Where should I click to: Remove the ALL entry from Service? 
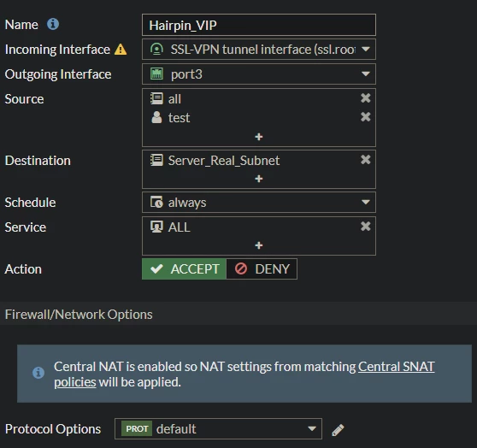(x=365, y=226)
